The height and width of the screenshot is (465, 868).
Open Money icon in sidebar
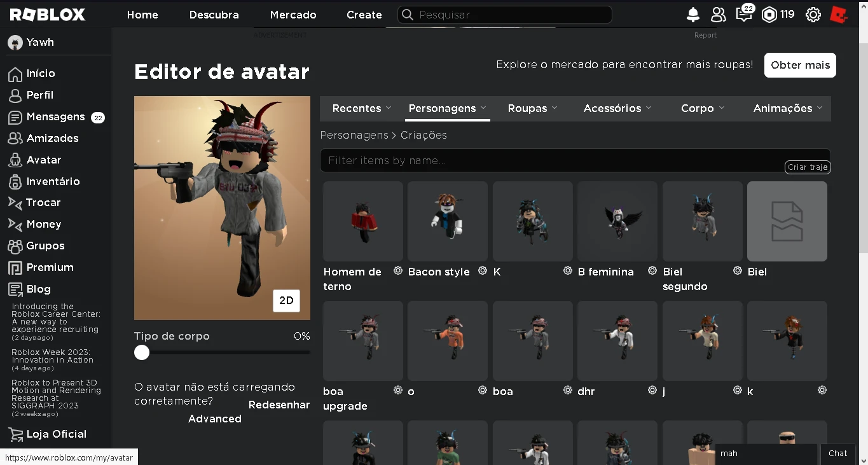15,225
